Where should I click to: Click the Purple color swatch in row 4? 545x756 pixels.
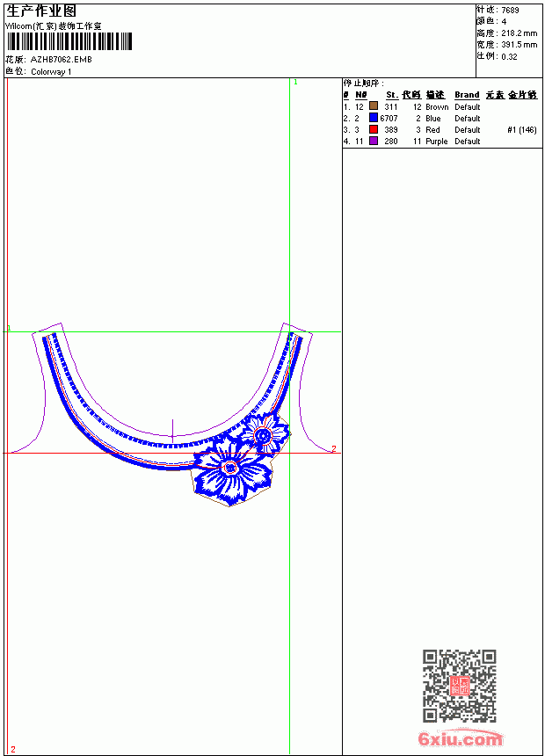374,141
